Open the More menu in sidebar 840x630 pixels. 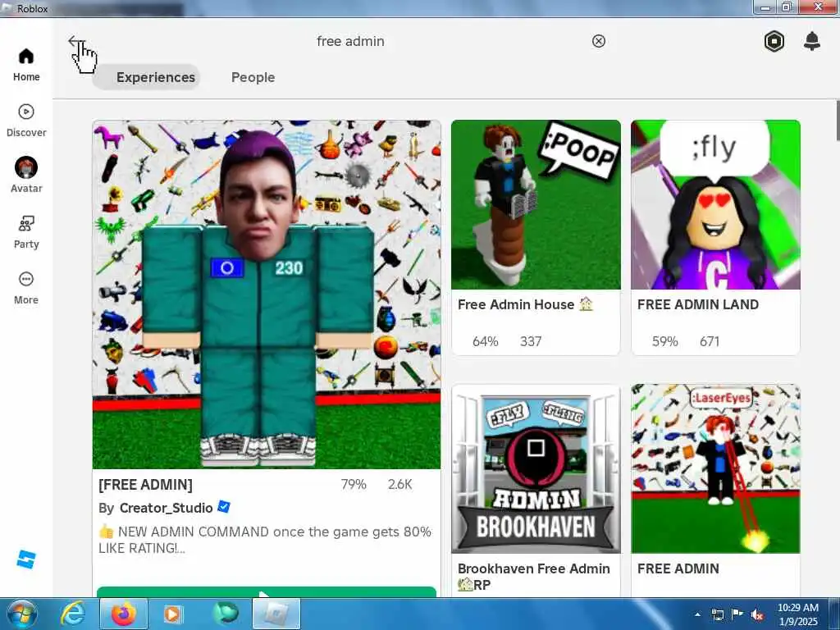26,288
